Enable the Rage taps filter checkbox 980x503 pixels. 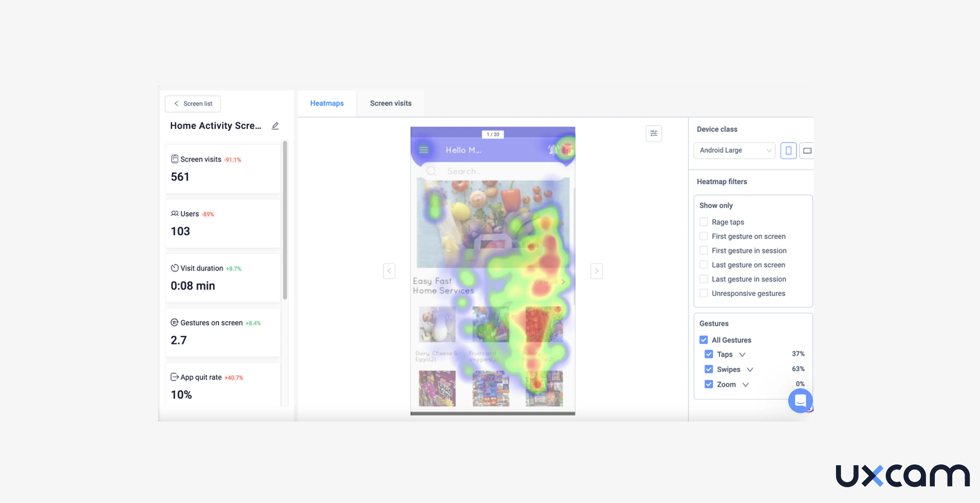703,222
